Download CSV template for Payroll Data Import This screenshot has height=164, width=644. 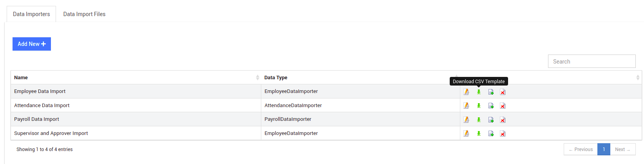(x=479, y=120)
